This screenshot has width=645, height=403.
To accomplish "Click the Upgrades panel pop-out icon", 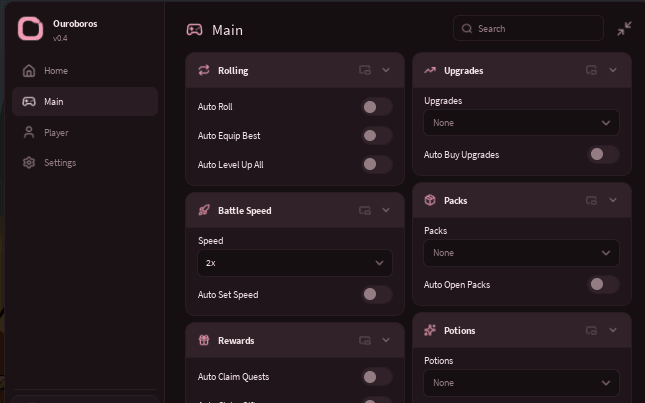I will (x=592, y=70).
